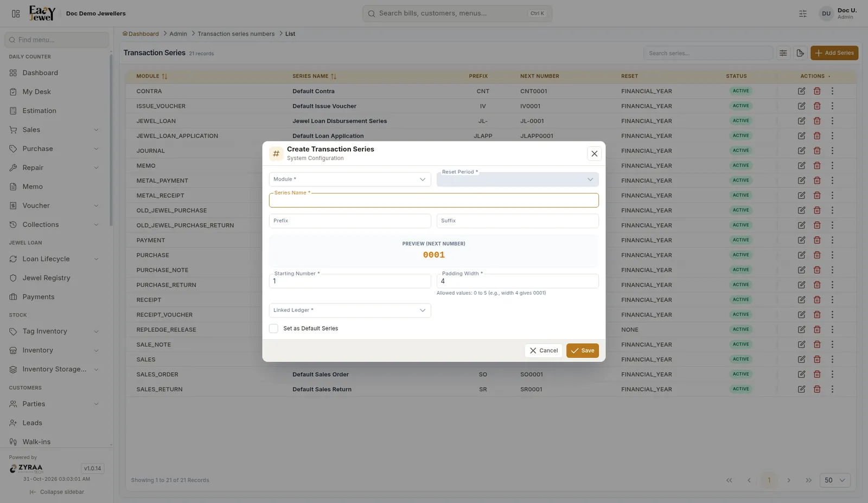
Task: Click the Suffix input field
Action: 518,221
